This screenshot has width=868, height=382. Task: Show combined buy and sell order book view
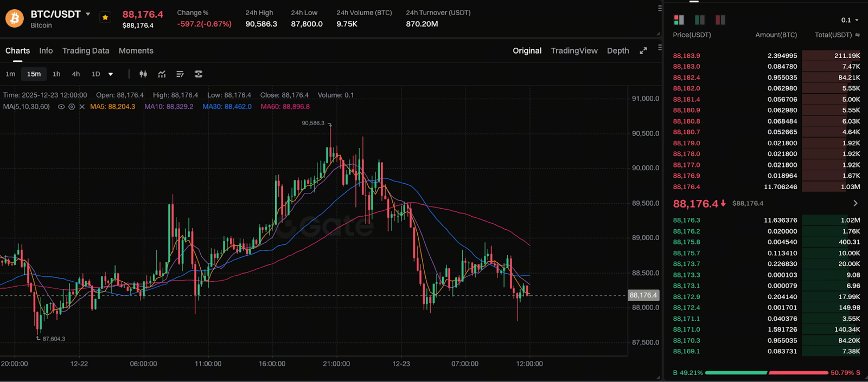click(x=679, y=20)
